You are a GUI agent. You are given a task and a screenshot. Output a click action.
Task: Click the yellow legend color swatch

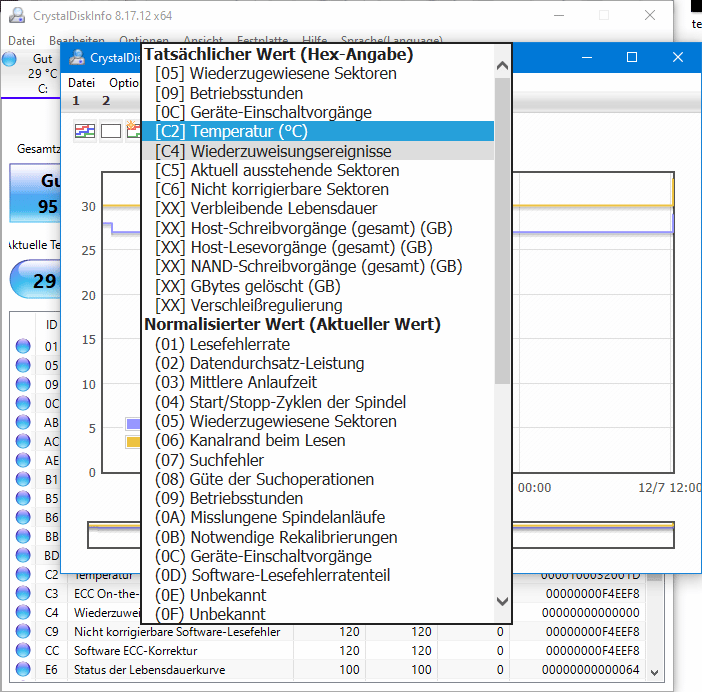tap(133, 442)
